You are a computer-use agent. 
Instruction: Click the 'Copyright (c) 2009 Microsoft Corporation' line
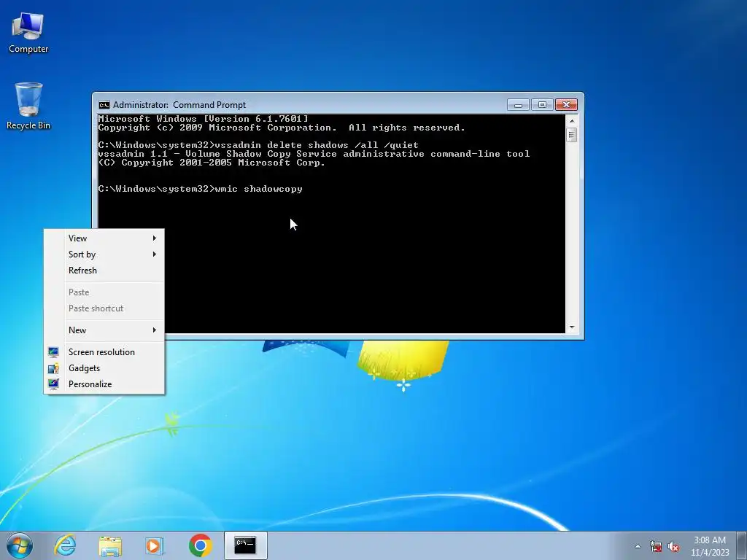pos(282,128)
